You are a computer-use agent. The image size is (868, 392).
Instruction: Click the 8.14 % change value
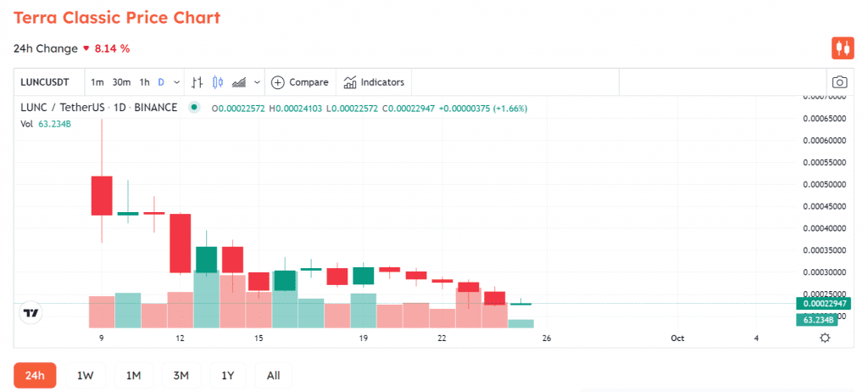pyautogui.click(x=112, y=49)
